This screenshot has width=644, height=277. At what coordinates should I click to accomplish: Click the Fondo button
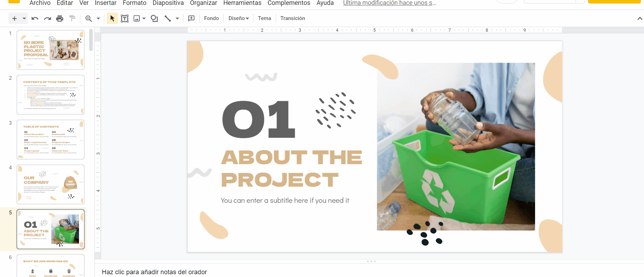(x=211, y=18)
